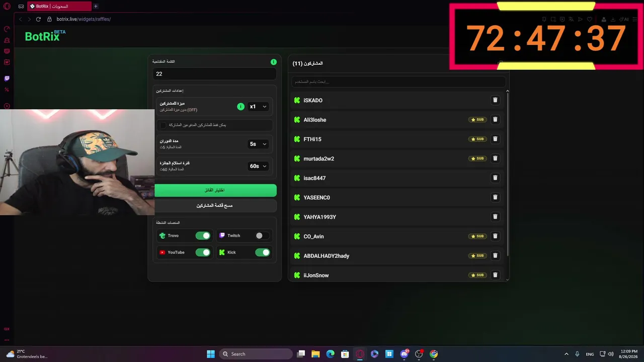
Task: Open the taskbar clock showing 12:09 PM
Action: click(629, 354)
